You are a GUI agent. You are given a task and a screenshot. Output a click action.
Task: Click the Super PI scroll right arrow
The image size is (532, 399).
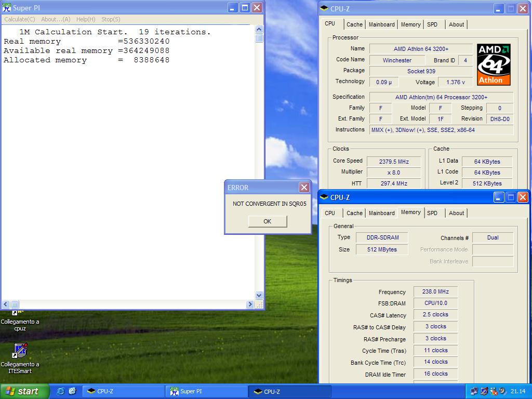(x=250, y=304)
